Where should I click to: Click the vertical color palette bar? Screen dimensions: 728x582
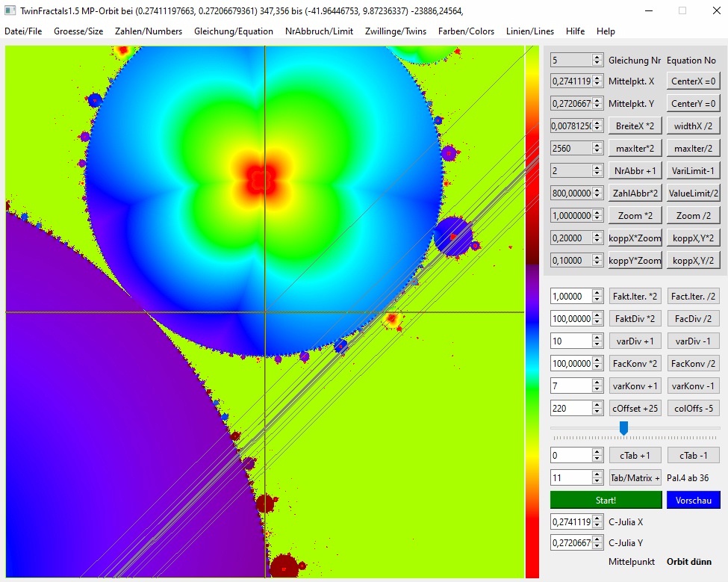click(532, 312)
